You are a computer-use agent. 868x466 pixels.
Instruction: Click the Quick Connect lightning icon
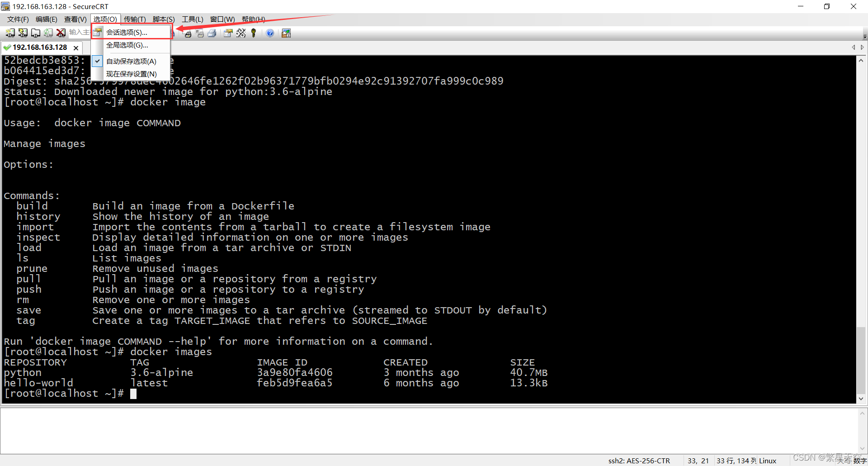pyautogui.click(x=23, y=33)
